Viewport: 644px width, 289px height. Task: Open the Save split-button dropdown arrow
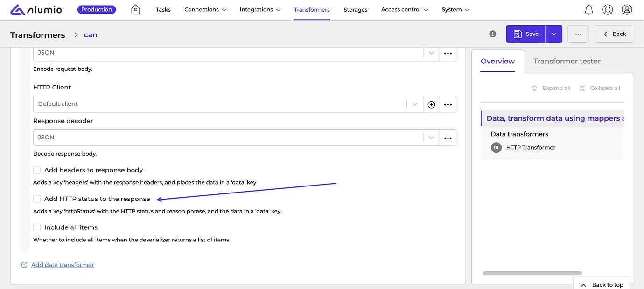[554, 34]
